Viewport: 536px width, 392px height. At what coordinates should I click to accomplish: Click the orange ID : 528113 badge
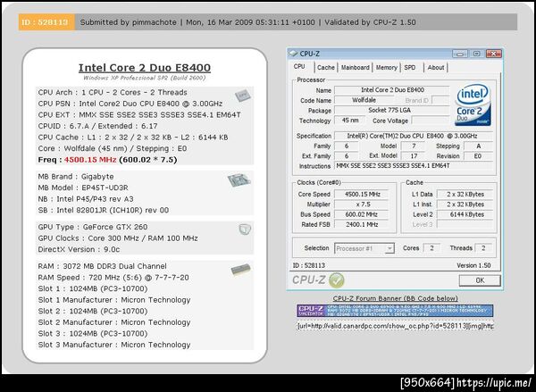tap(46, 22)
